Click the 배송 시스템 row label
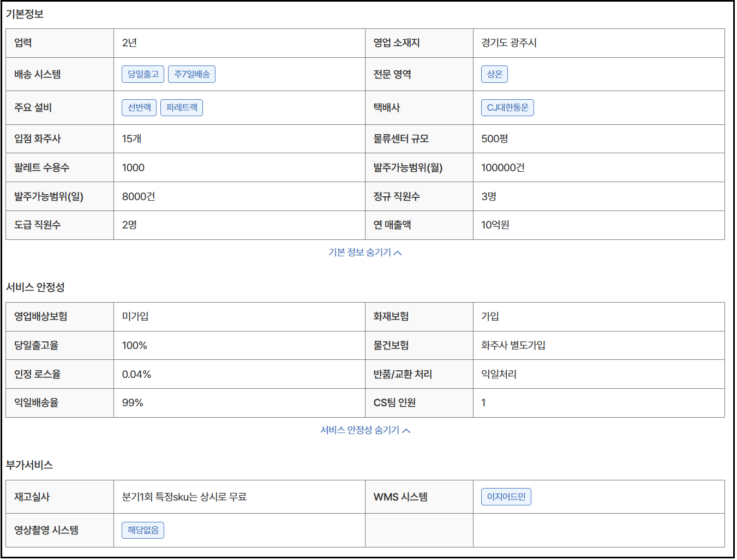Screen dimensions: 737x560 point(38,75)
